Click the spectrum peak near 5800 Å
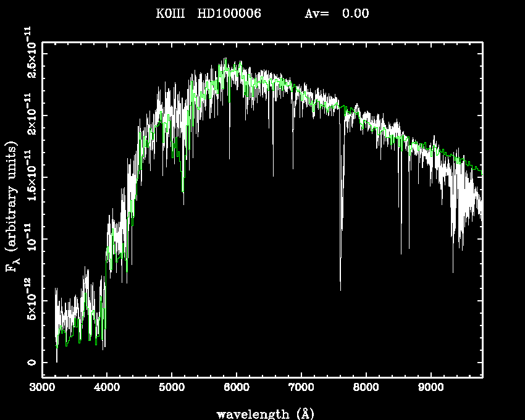Viewport: 525px width, 420px height. pos(225,61)
